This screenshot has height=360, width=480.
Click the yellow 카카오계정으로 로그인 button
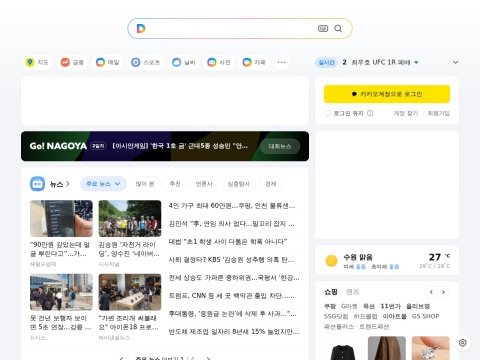387,94
